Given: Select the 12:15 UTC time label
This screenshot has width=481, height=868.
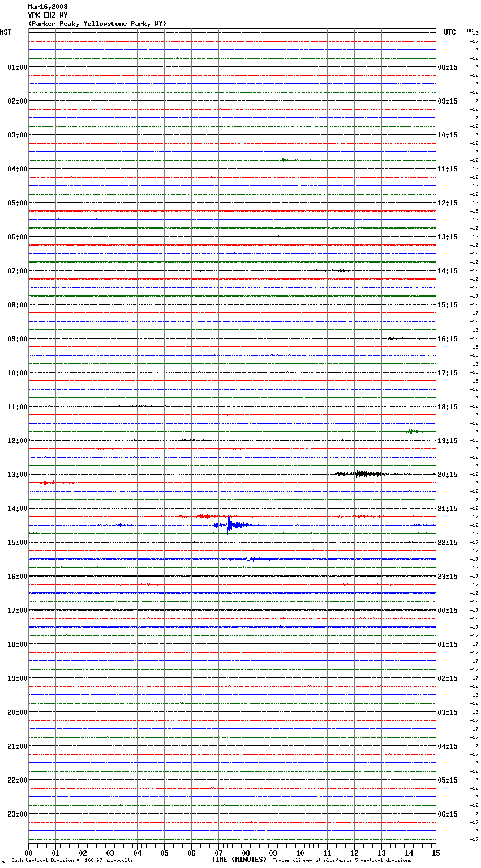Looking at the screenshot, I should tap(448, 203).
